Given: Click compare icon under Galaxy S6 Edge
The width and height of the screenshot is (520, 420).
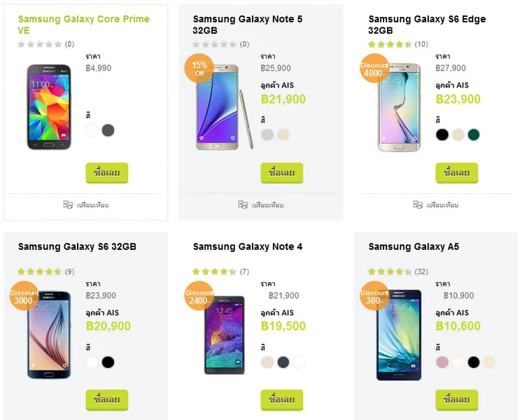Looking at the screenshot, I should pos(418,205).
